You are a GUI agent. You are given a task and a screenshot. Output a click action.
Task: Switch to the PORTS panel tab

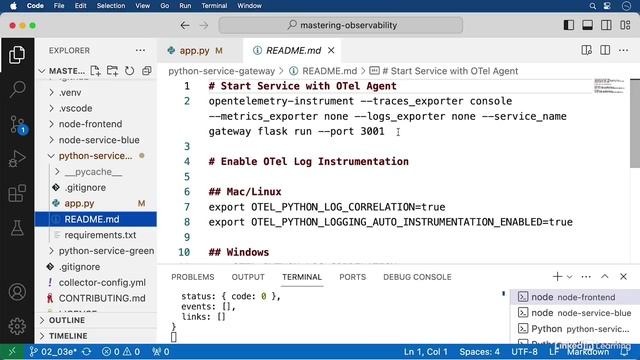point(352,277)
